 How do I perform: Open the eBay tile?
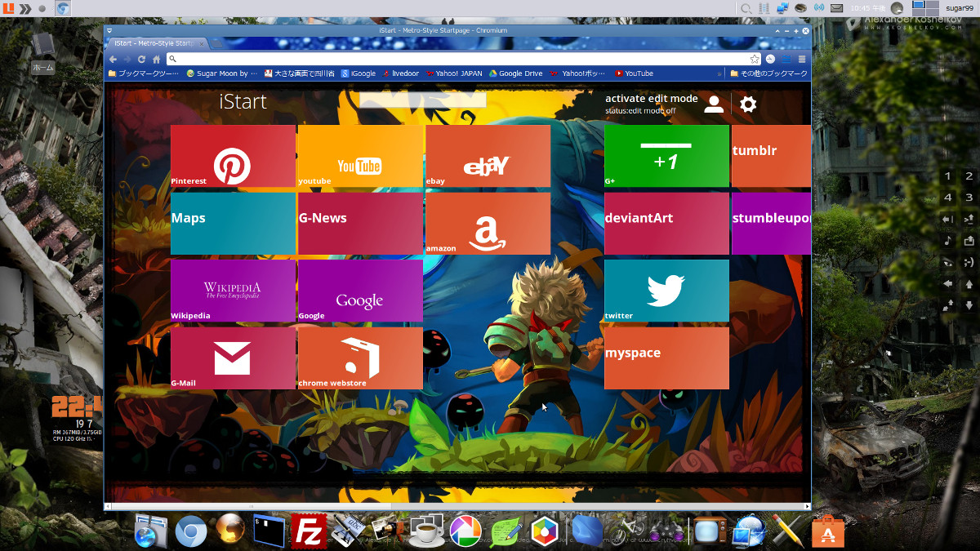tap(488, 156)
